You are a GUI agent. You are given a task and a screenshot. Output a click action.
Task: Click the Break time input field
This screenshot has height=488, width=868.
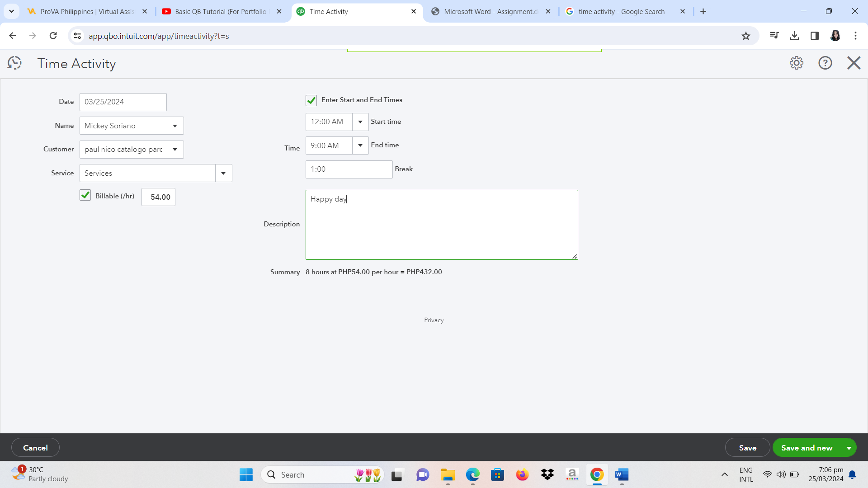click(x=349, y=169)
